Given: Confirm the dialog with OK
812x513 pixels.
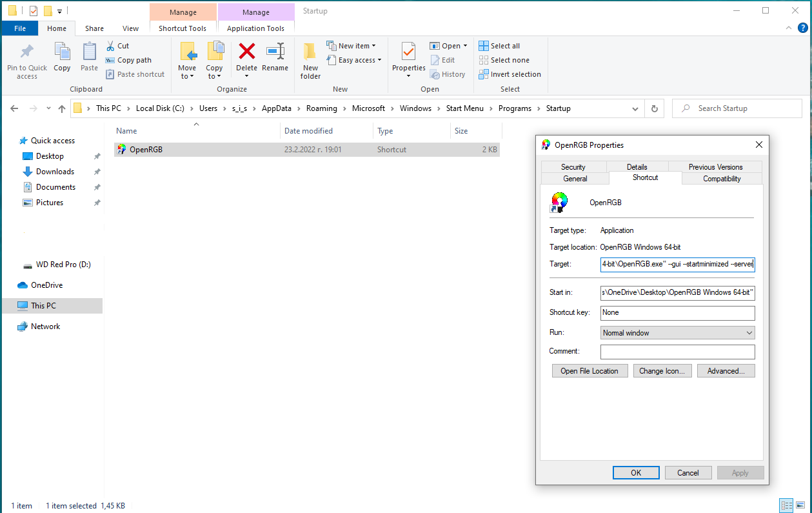Looking at the screenshot, I should [x=636, y=473].
